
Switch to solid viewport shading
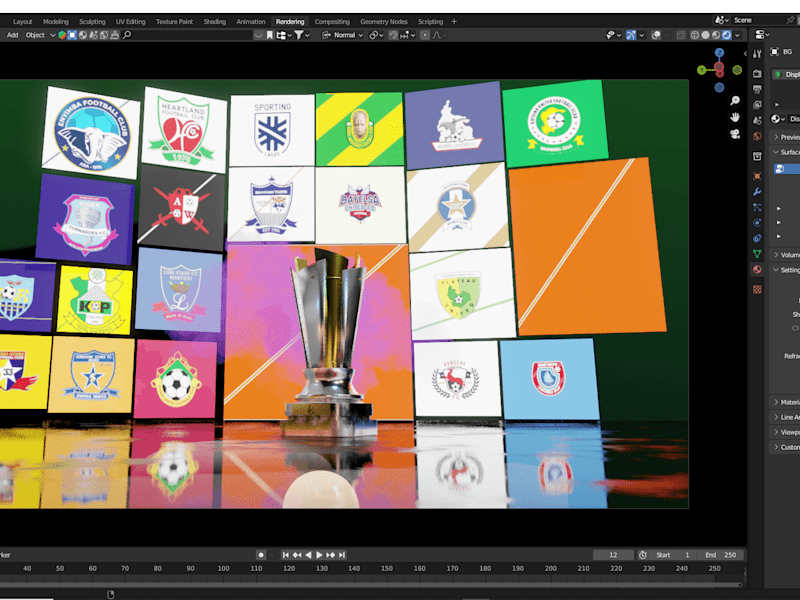pos(706,35)
